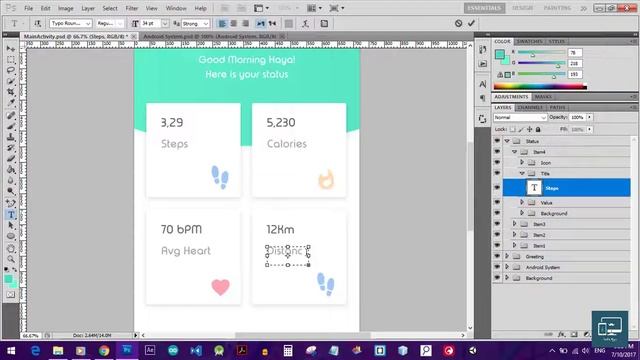Viewport: 640px width, 360px height.
Task: Open the character and paragraph panels
Action: click(324, 24)
